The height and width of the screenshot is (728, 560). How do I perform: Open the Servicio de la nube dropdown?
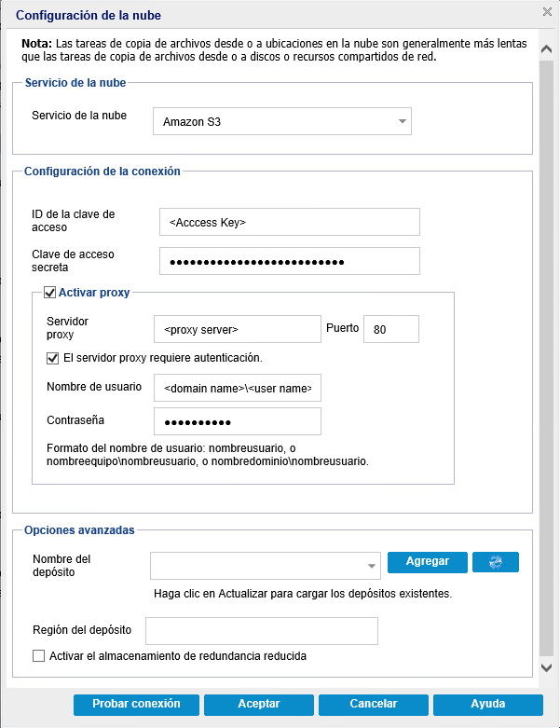[402, 121]
